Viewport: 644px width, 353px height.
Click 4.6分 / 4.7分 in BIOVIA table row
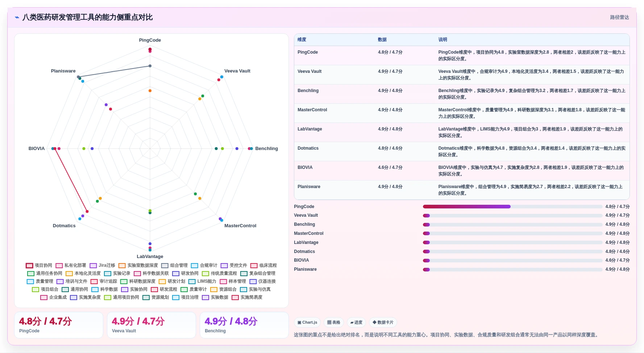tap(390, 167)
